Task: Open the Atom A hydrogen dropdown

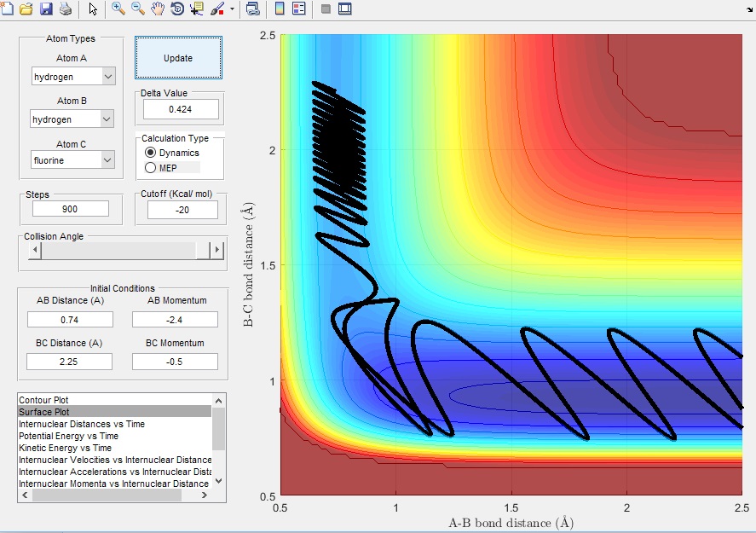Action: 73,76
